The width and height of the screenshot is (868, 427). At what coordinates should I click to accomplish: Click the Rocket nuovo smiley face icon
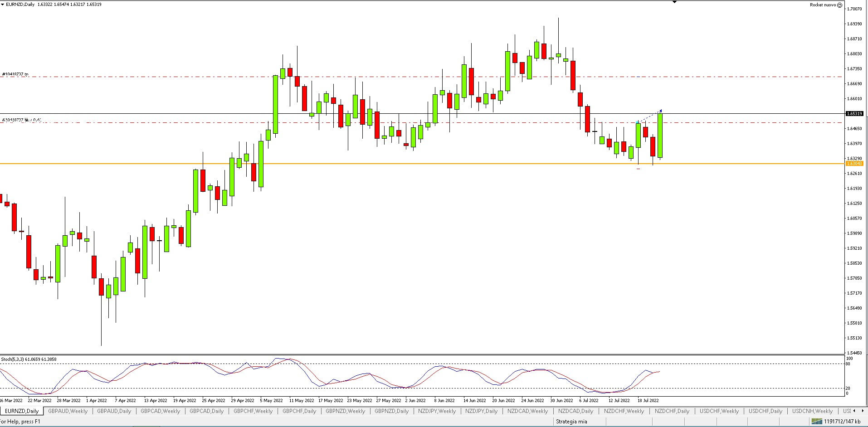click(x=839, y=5)
